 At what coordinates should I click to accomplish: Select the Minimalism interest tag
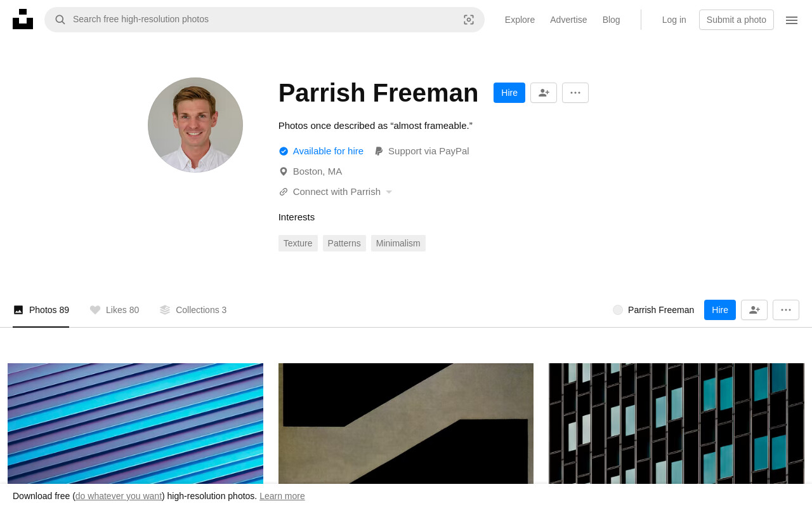(x=398, y=243)
